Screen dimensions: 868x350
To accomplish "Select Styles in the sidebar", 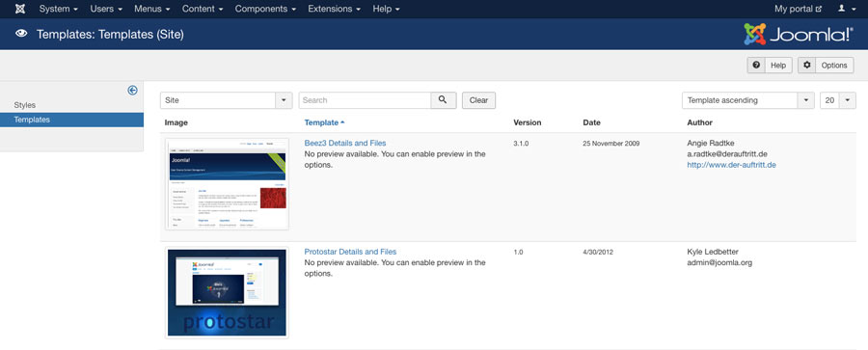I will (25, 105).
